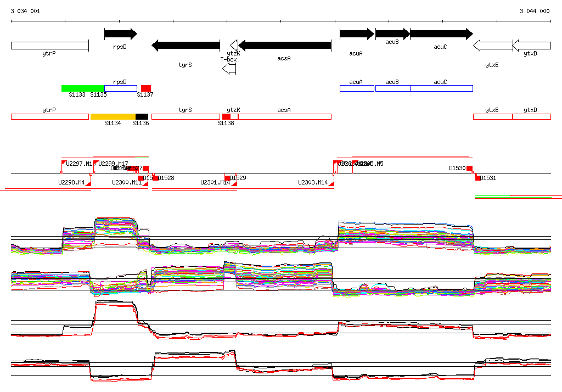This screenshot has width=562, height=392.
Task: Select the U2298.M4 marker label
Action: [x=72, y=183]
